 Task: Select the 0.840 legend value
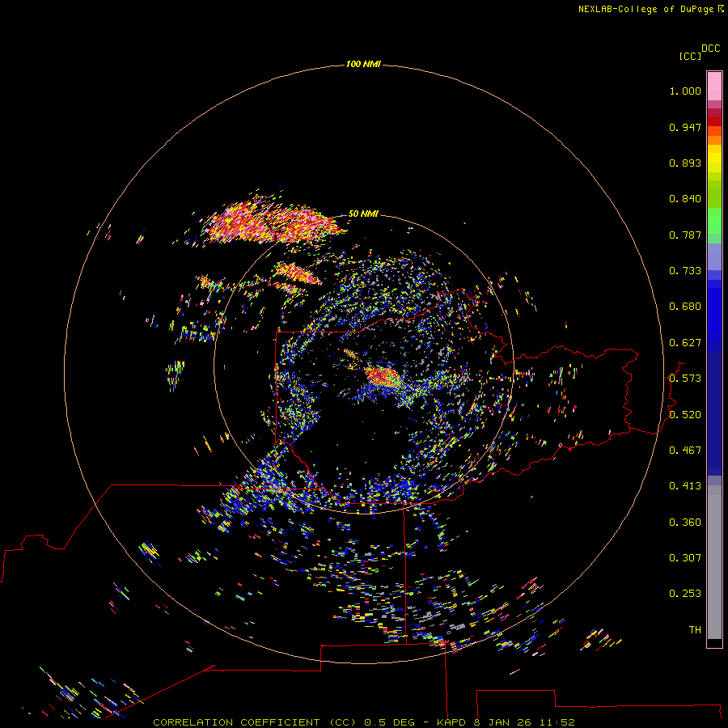[685, 199]
